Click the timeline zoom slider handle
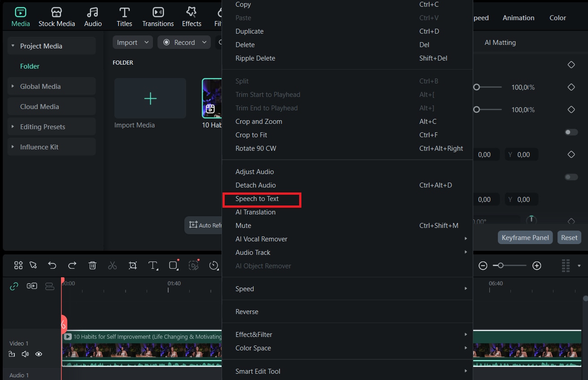 pos(501,266)
